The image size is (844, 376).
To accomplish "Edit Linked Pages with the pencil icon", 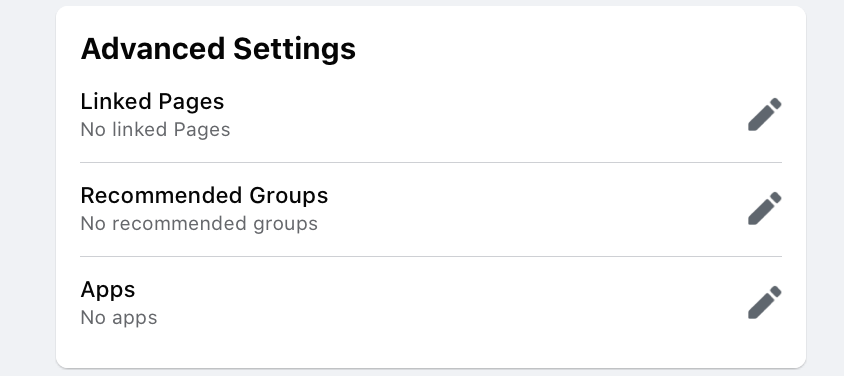I will click(x=764, y=114).
